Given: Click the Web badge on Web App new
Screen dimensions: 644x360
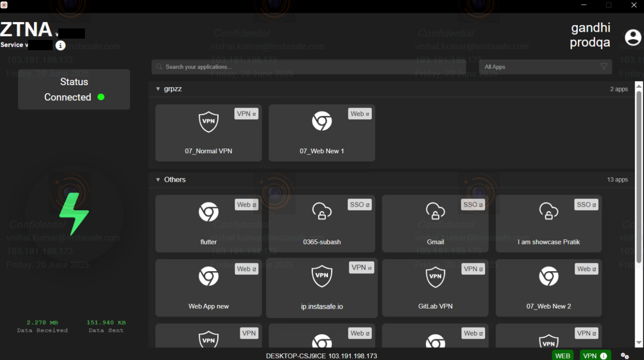Looking at the screenshot, I should coord(247,269).
